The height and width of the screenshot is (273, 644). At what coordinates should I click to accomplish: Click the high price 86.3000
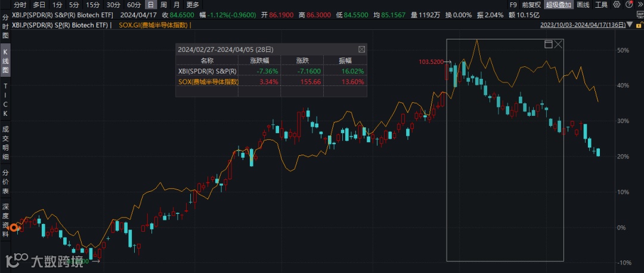[x=318, y=15]
